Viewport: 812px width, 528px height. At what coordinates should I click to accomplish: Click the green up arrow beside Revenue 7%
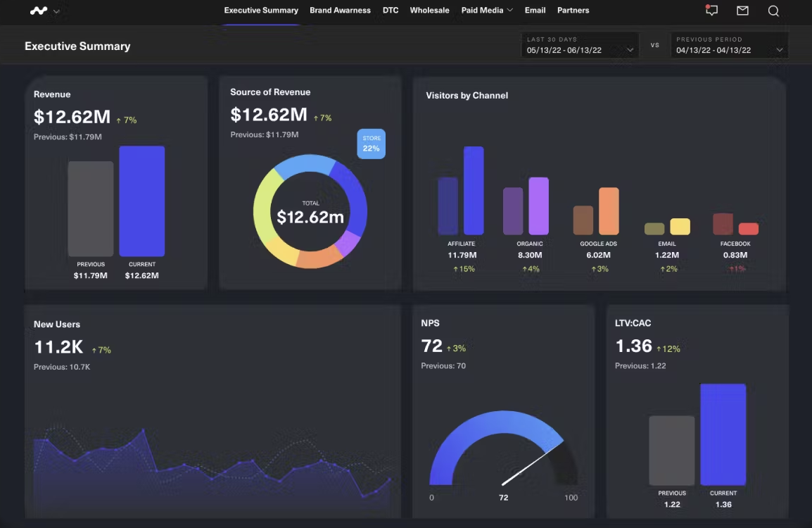tap(119, 120)
